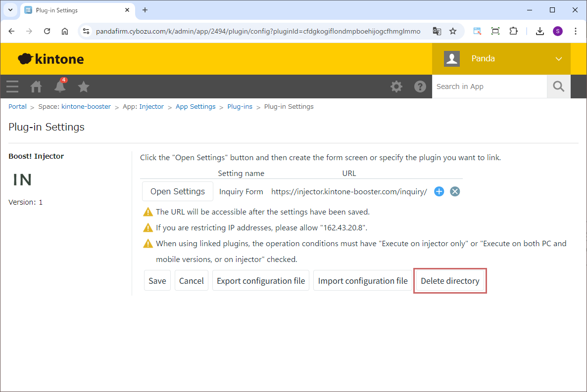Navigate to App Settings breadcrumb link
Screen dimensions: 587x392
click(x=196, y=107)
